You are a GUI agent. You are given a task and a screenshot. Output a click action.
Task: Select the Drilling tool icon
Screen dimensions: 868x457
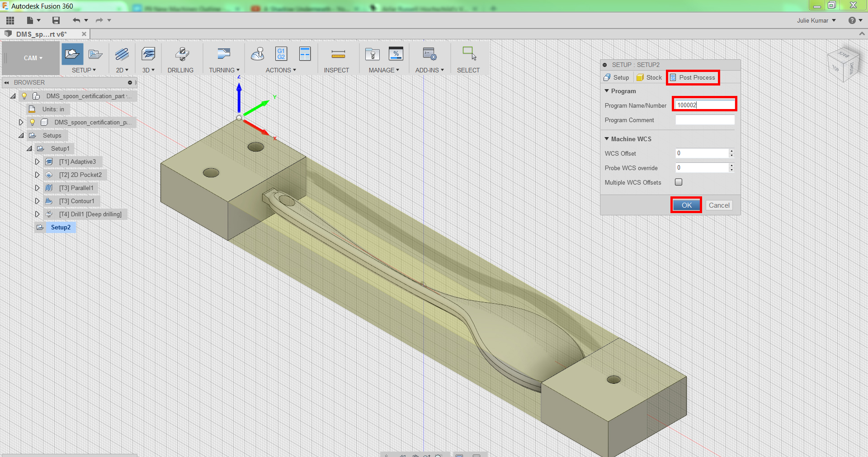coord(181,54)
